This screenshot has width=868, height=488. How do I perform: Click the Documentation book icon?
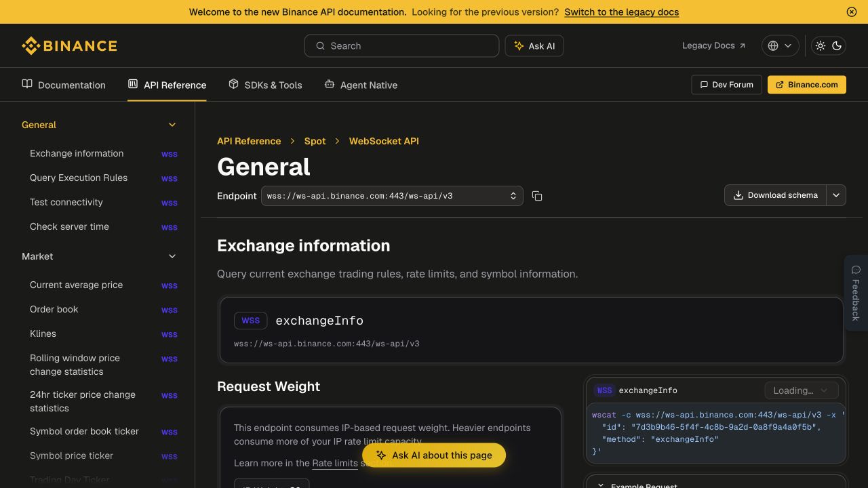[x=27, y=84]
